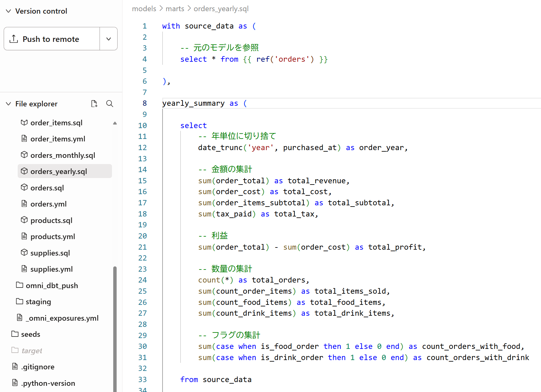Open the Push to remote dropdown arrow
Image resolution: width=541 pixels, height=392 pixels.
(109, 39)
